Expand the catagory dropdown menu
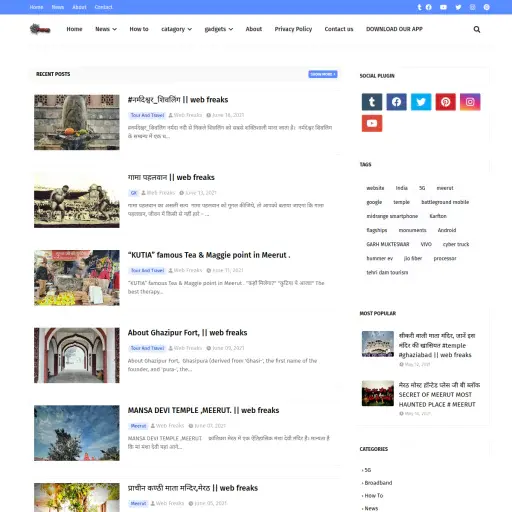Image resolution: width=512 pixels, height=512 pixels. click(176, 29)
